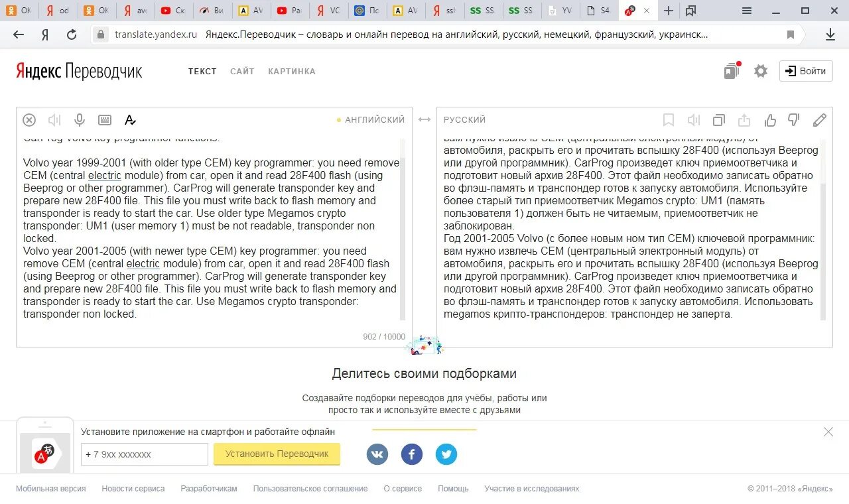Share via the Twitter icon
849x504 pixels.
coord(446,454)
